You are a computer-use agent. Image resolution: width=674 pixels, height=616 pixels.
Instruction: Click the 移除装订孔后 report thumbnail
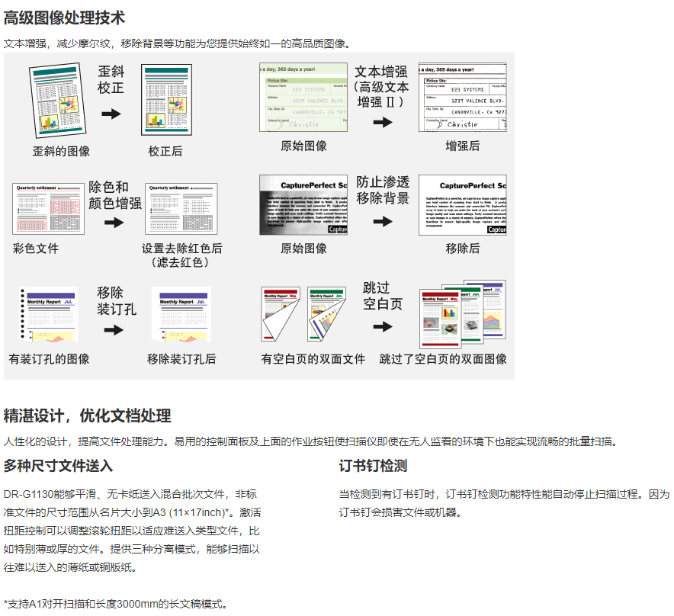pyautogui.click(x=181, y=313)
